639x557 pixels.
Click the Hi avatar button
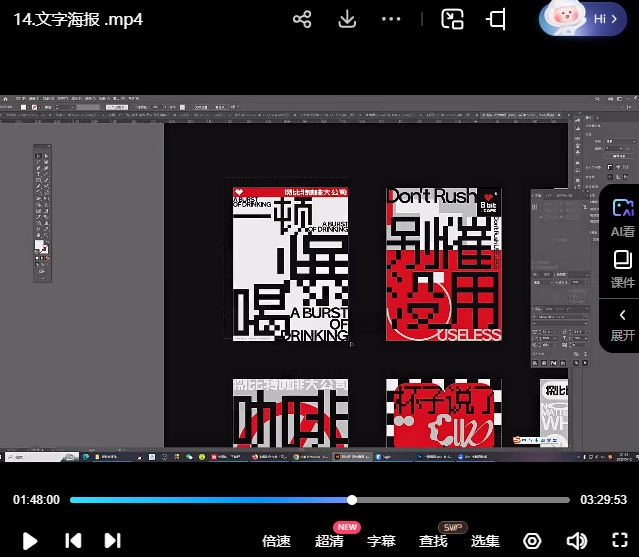coord(583,19)
